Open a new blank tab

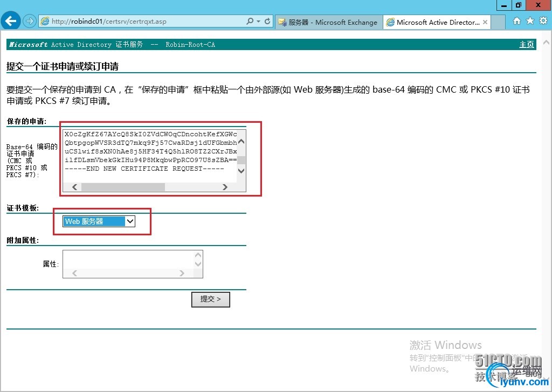(498, 22)
